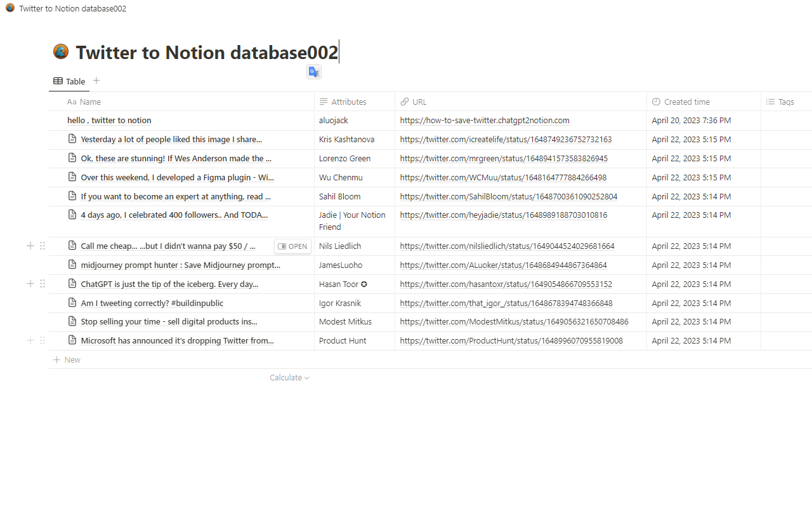The height and width of the screenshot is (508, 812).
Task: Open URL column header menu
Action: pyautogui.click(x=521, y=102)
